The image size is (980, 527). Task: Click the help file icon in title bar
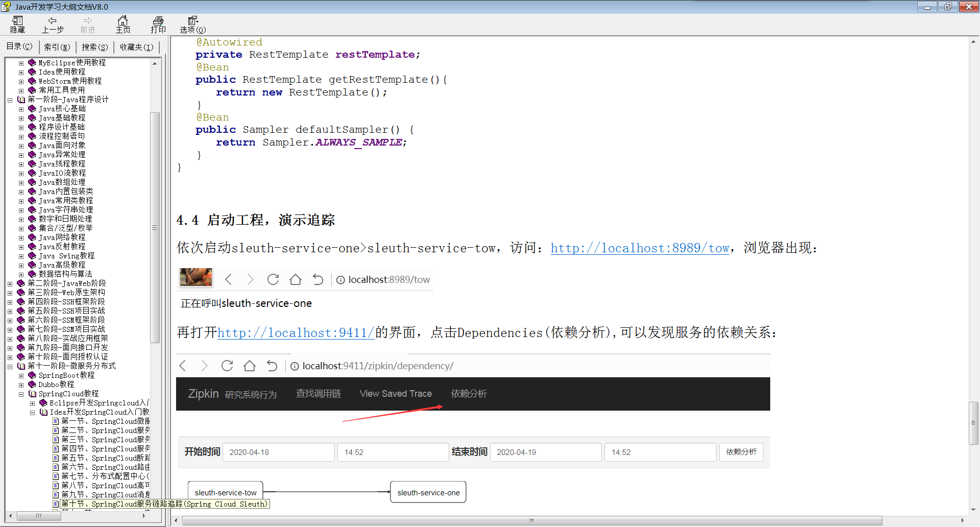click(6, 7)
